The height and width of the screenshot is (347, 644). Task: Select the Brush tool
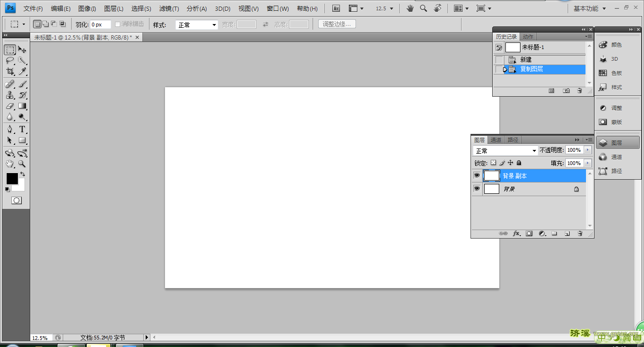pyautogui.click(x=22, y=84)
